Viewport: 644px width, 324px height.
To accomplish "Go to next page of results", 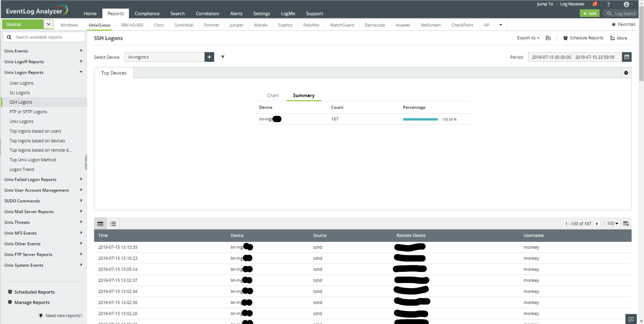I will click(597, 224).
